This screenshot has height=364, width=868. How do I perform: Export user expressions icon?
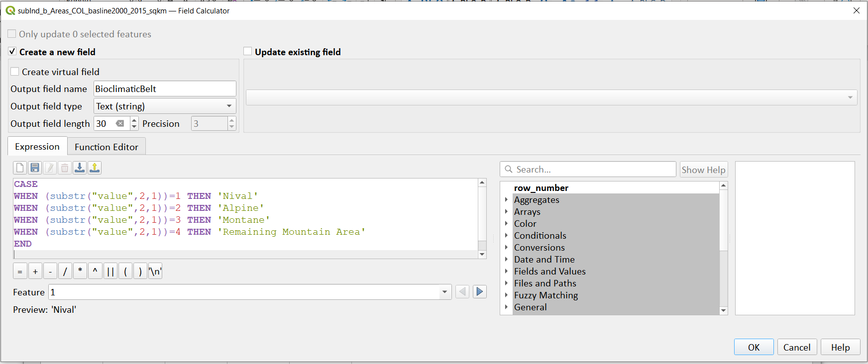[x=95, y=168]
